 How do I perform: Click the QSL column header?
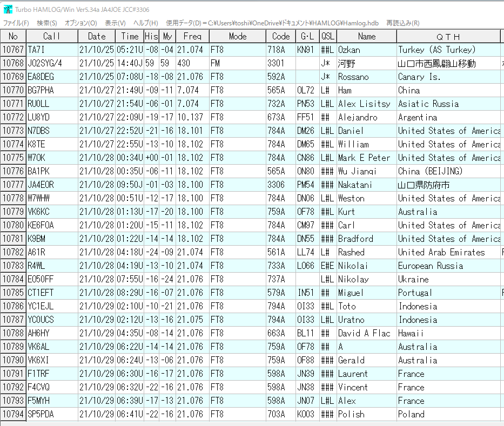click(328, 36)
